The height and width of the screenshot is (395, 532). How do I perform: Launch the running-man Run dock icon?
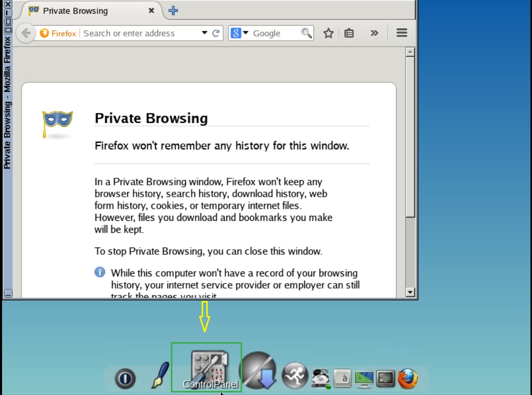coord(295,375)
